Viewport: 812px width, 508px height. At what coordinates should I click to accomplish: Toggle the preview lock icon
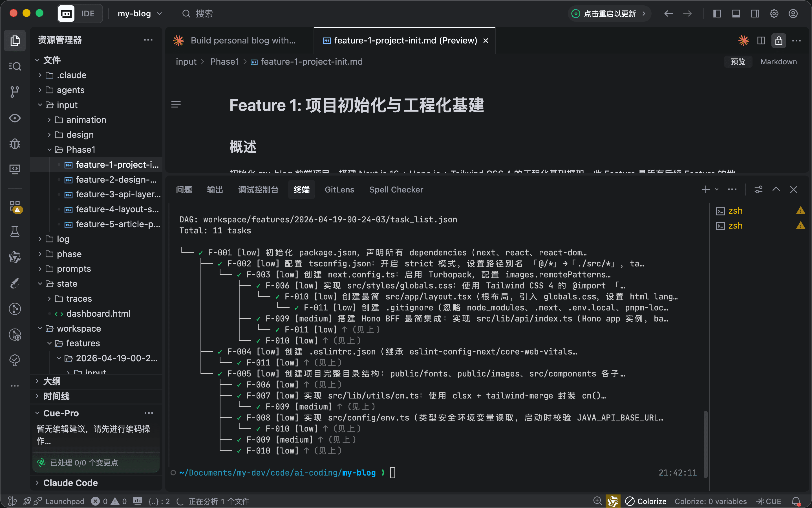tap(778, 41)
